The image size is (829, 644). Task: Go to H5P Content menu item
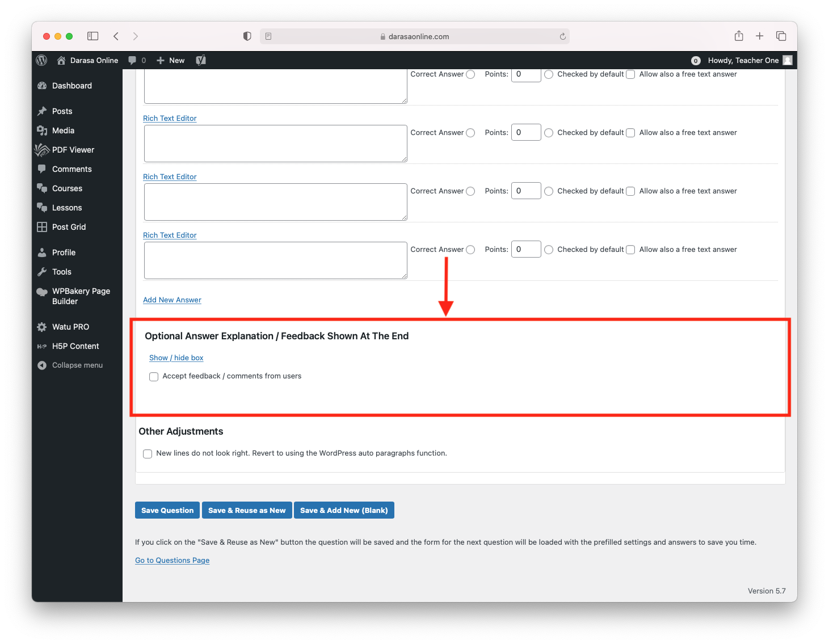pyautogui.click(x=75, y=346)
